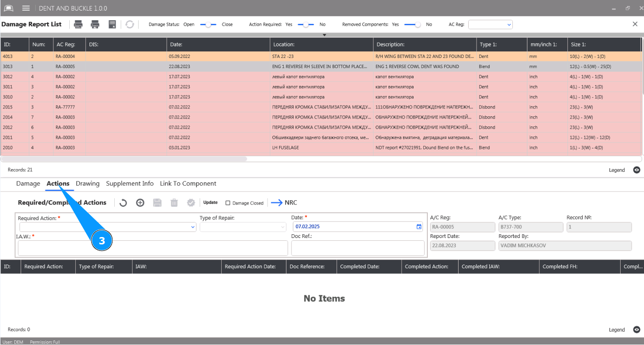Click the printer icon next to the spreadsheet export icon

(95, 24)
